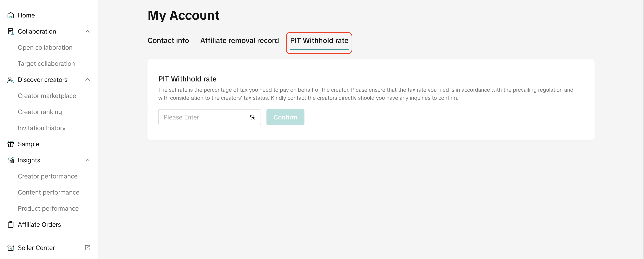This screenshot has height=259, width=644.
Task: Click the Affiliate Orders clipboard icon
Action: point(11,224)
